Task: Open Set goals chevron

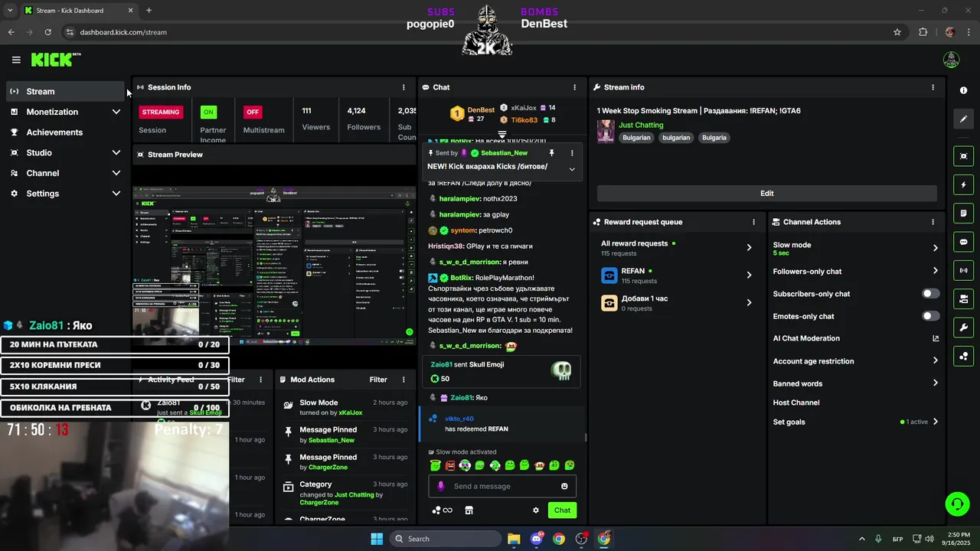Action: (936, 422)
